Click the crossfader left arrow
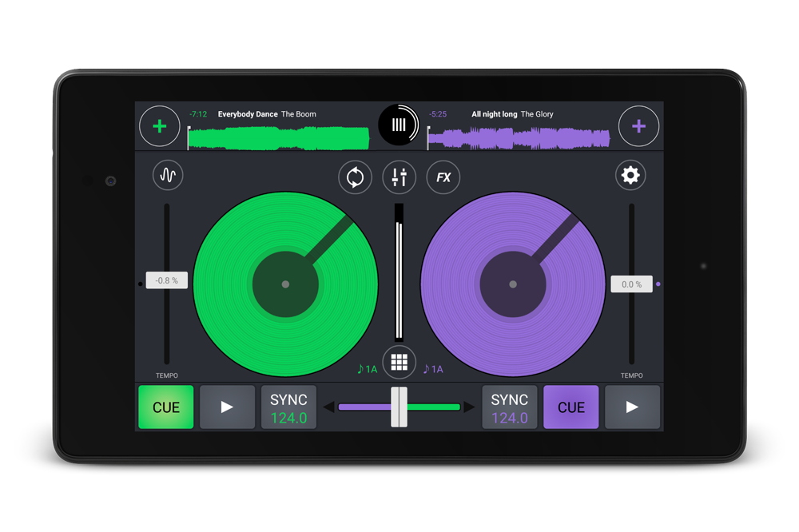Viewport: 799px width, 532px height. tap(328, 407)
